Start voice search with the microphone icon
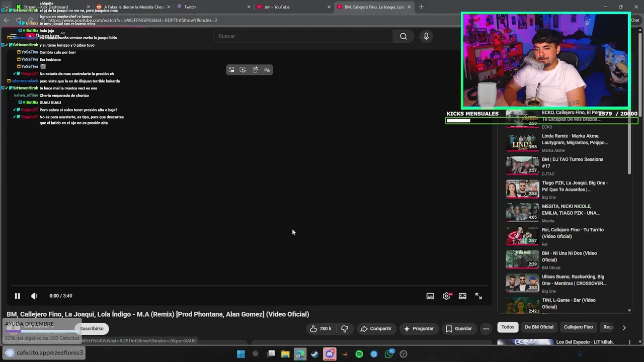644x362 pixels. (426, 36)
